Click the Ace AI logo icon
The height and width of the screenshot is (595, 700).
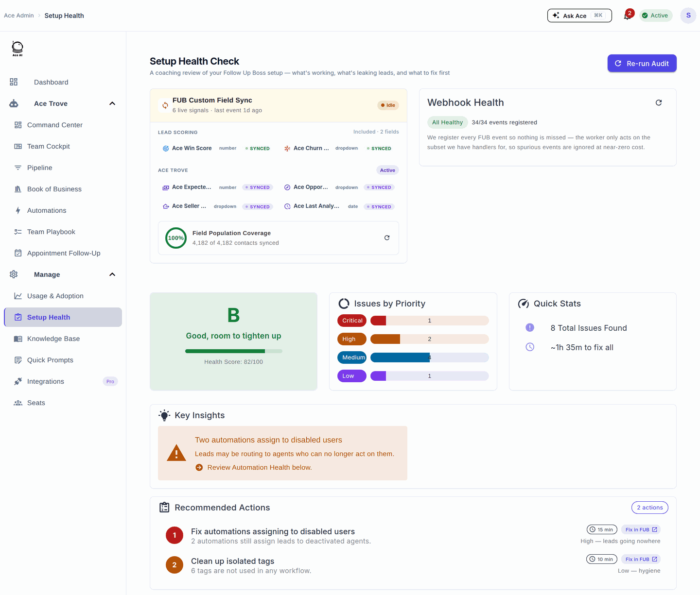tap(17, 49)
